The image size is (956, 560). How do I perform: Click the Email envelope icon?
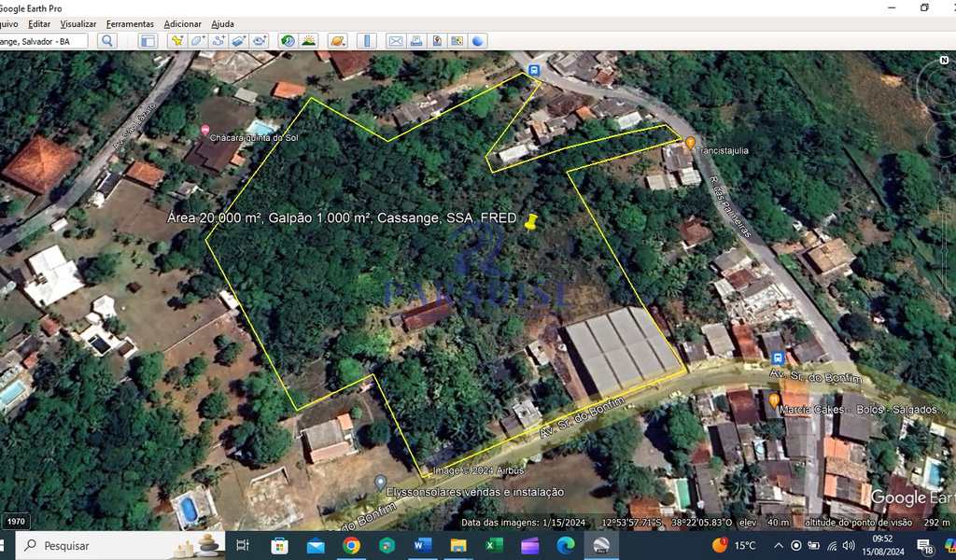(396, 41)
